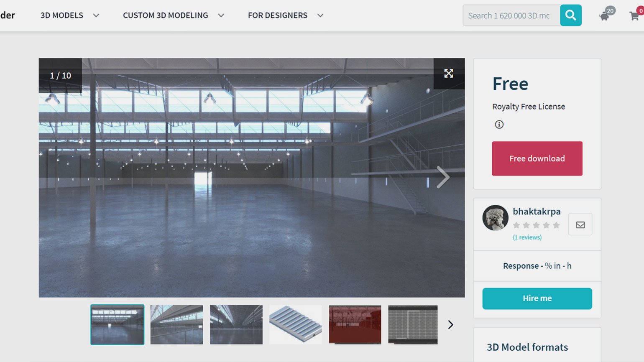
Task: Select the wireframe grid thumbnail
Action: 413,325
